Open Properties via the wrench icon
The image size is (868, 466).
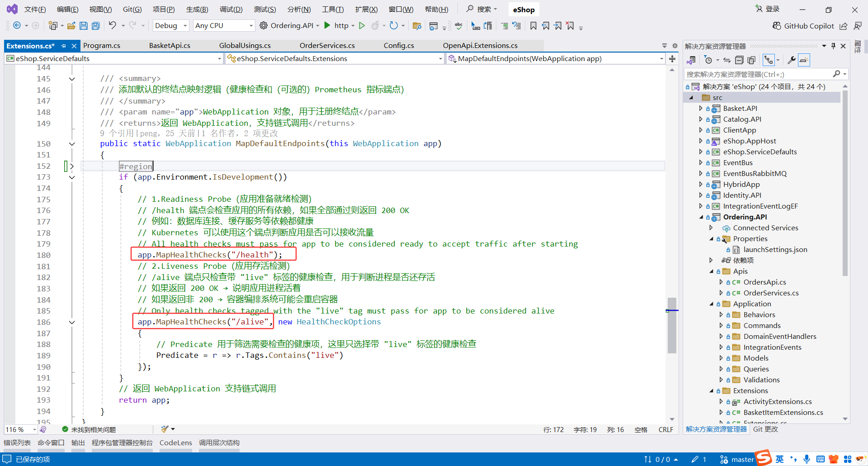[792, 59]
